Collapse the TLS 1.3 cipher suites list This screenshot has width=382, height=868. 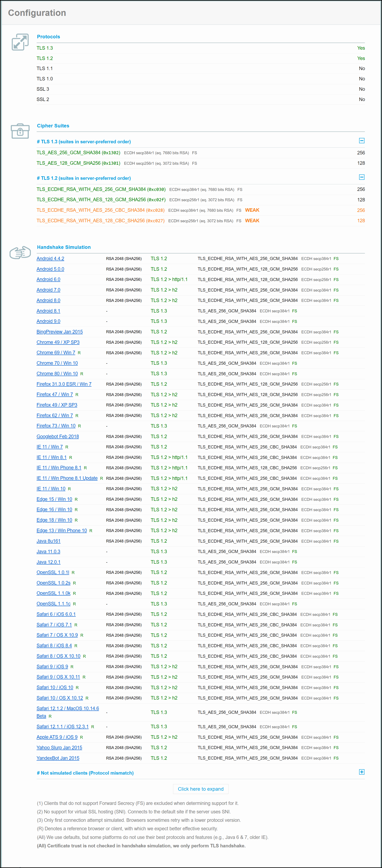pyautogui.click(x=361, y=141)
